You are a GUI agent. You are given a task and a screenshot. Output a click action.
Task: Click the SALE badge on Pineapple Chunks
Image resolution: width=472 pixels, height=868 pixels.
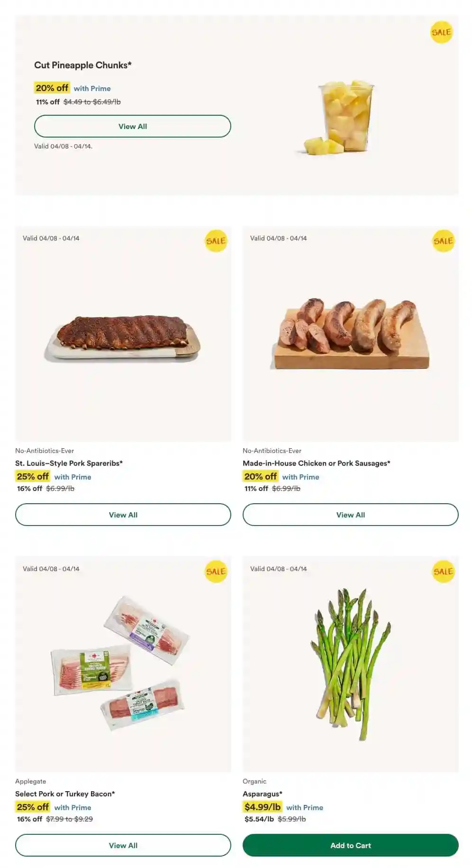tap(441, 32)
